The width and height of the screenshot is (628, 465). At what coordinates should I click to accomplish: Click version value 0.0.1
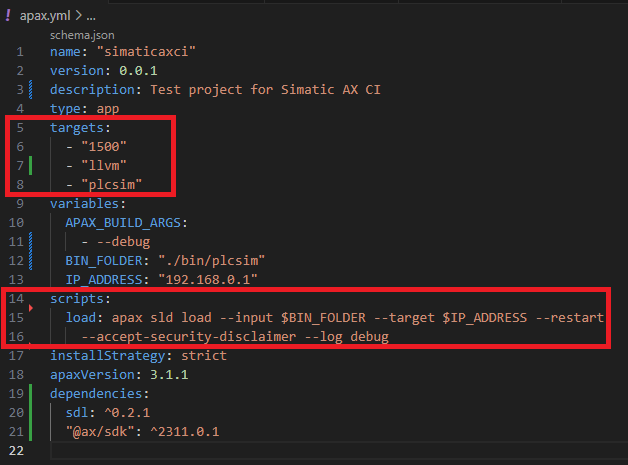[x=138, y=70]
